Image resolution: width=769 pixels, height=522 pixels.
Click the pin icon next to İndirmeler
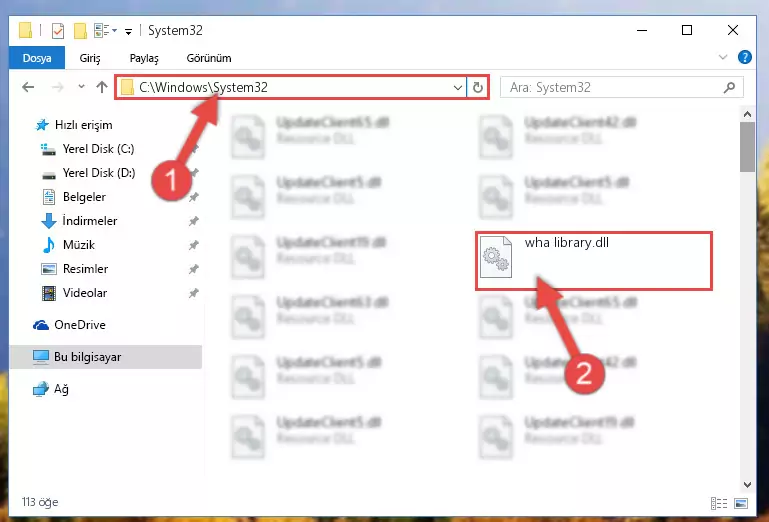pos(194,221)
